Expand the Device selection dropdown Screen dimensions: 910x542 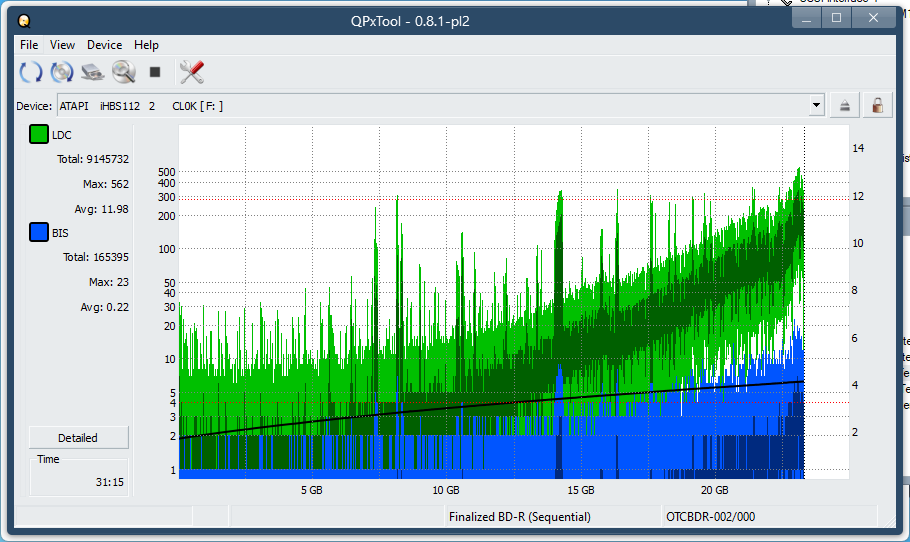[817, 106]
